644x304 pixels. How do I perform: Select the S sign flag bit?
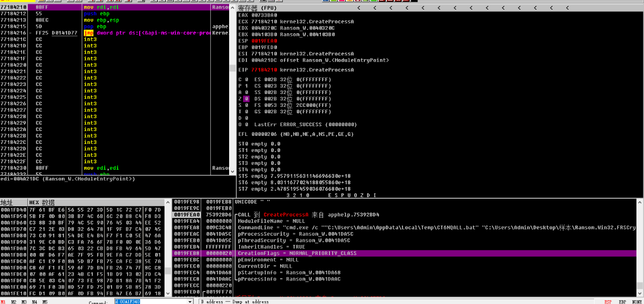tap(246, 105)
